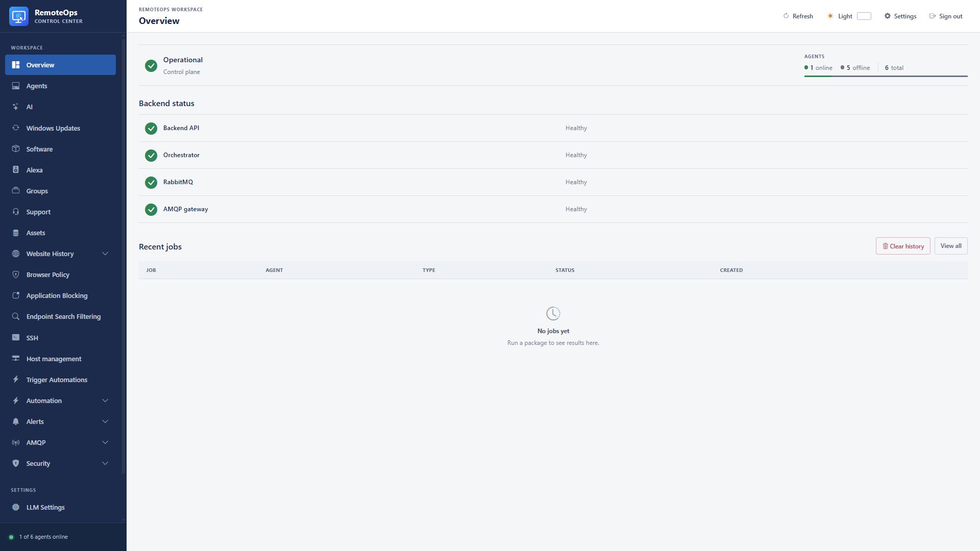Click the RemoteOps logo icon
This screenshot has height=551, width=980.
tap(19, 16)
